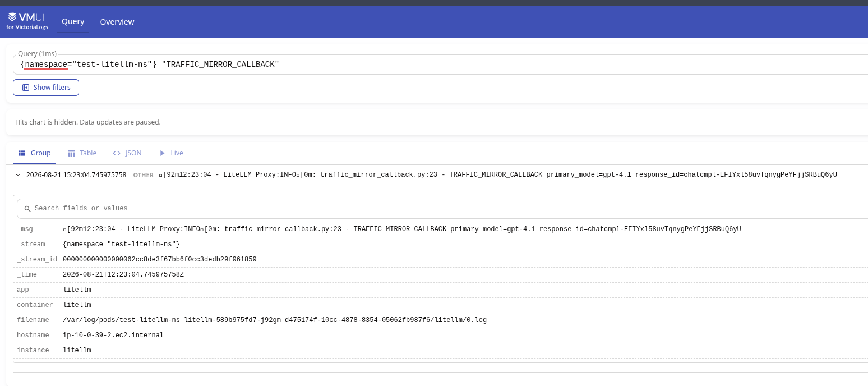Click the _msg value with TRAFFIC_MIRROR_CALLBACK
Image resolution: width=868 pixels, height=386 pixels.
[x=402, y=229]
